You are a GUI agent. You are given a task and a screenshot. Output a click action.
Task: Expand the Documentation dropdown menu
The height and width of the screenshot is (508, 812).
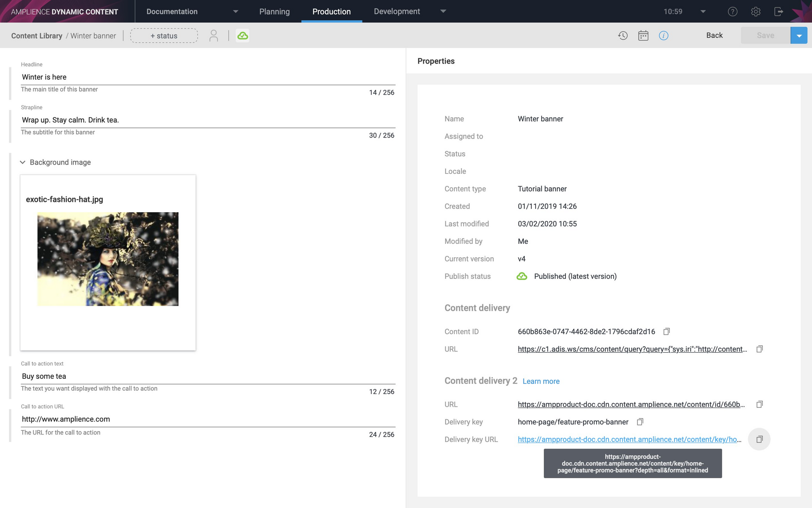[235, 11]
